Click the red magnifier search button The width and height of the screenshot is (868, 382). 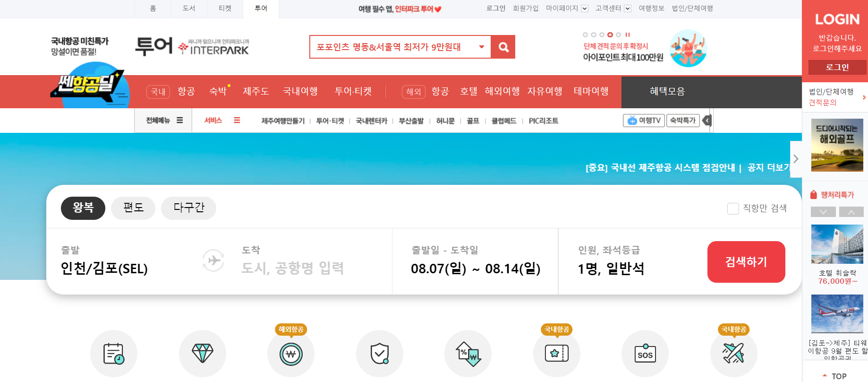[x=503, y=47]
